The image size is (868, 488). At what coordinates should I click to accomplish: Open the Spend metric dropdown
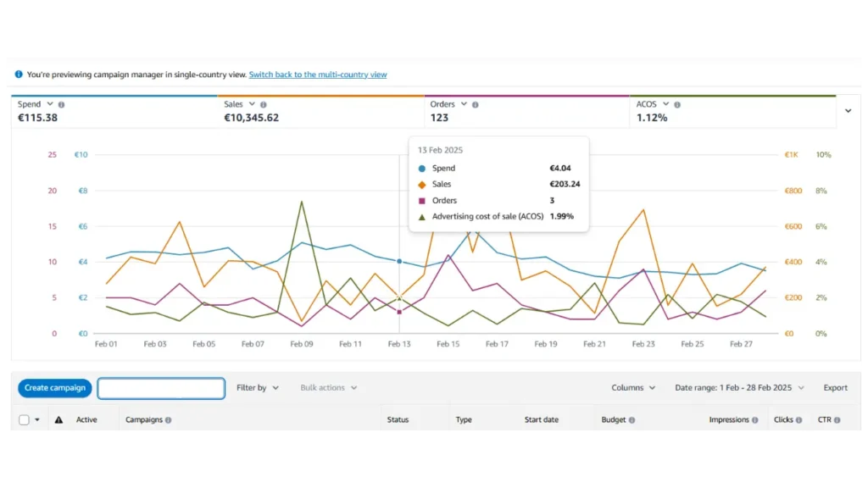tap(50, 104)
